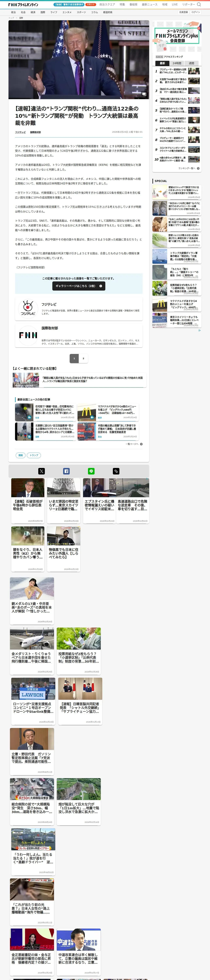Open 都道府県 in nav bar
The image size is (210, 980).
107,12
